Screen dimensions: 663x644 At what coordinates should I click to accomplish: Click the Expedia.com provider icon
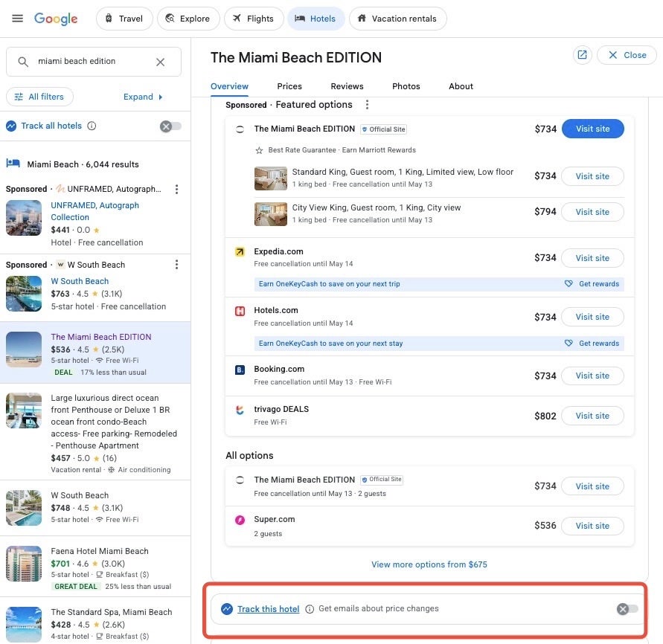pyautogui.click(x=240, y=251)
